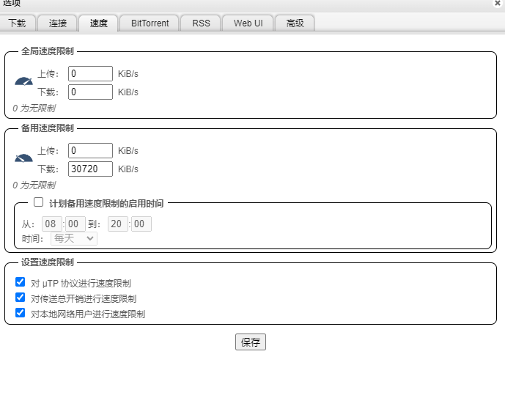
Task: Click the schedule start hour field 08
Action: tap(51, 224)
